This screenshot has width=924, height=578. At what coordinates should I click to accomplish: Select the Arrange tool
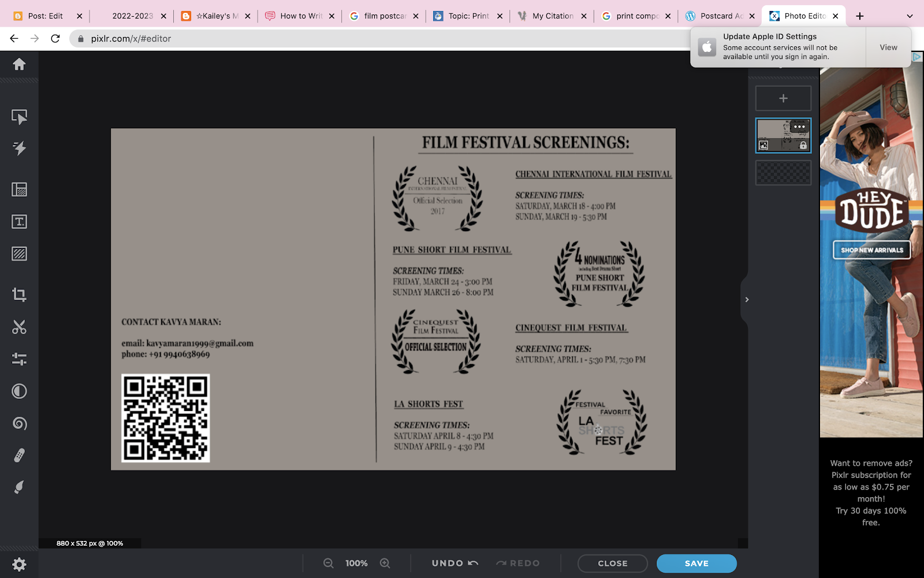19,117
